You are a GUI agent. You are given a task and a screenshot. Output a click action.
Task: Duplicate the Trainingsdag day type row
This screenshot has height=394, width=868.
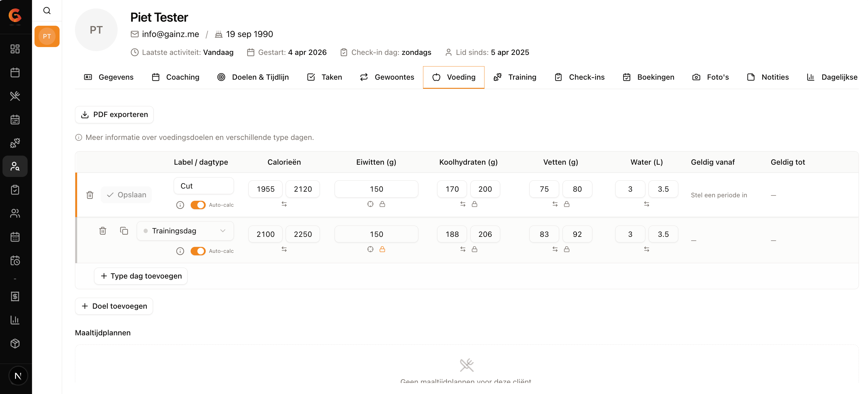pos(124,231)
